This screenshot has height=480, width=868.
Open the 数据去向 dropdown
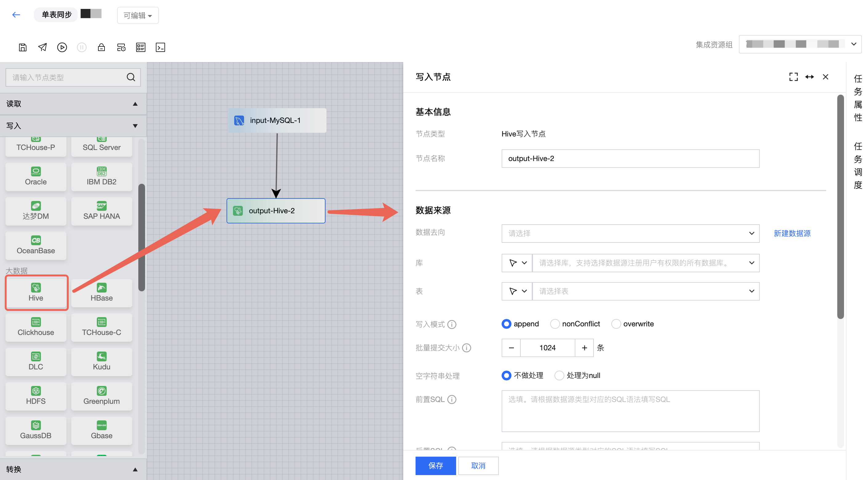pyautogui.click(x=630, y=233)
